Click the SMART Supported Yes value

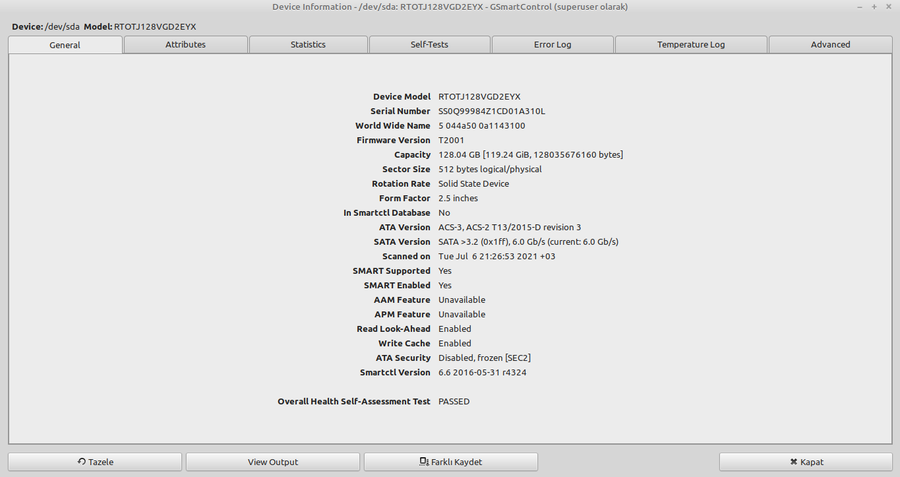click(x=445, y=271)
